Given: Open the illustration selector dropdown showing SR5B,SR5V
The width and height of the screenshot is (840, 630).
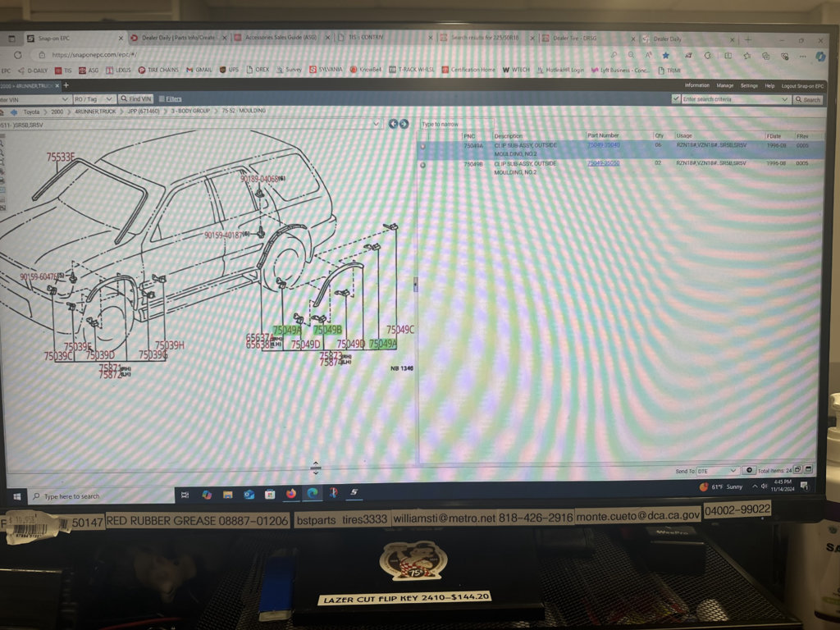Looking at the screenshot, I should (x=376, y=125).
